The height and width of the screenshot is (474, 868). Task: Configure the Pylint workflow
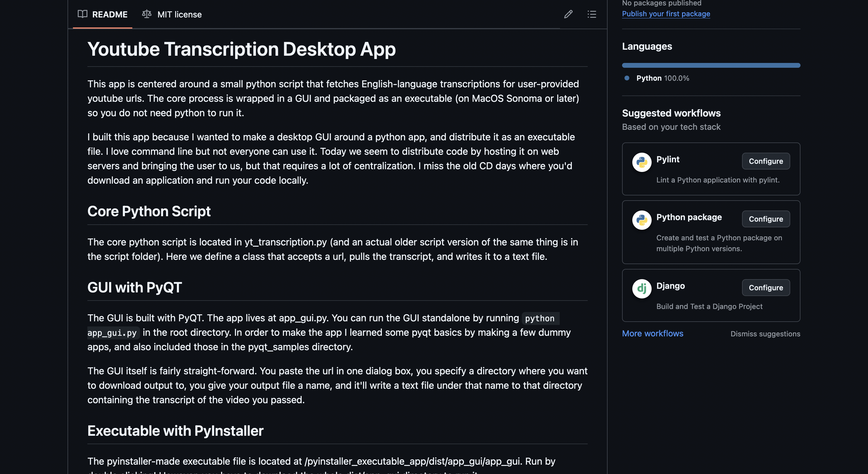point(766,161)
